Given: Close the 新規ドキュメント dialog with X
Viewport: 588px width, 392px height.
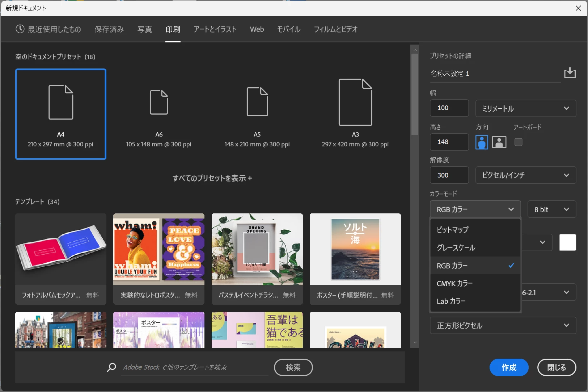Looking at the screenshot, I should (x=578, y=8).
